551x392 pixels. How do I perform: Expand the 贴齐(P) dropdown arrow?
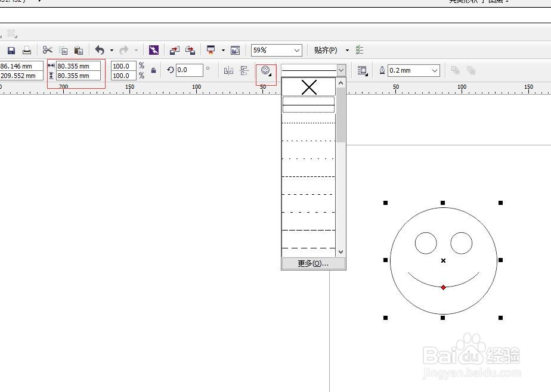click(x=347, y=51)
